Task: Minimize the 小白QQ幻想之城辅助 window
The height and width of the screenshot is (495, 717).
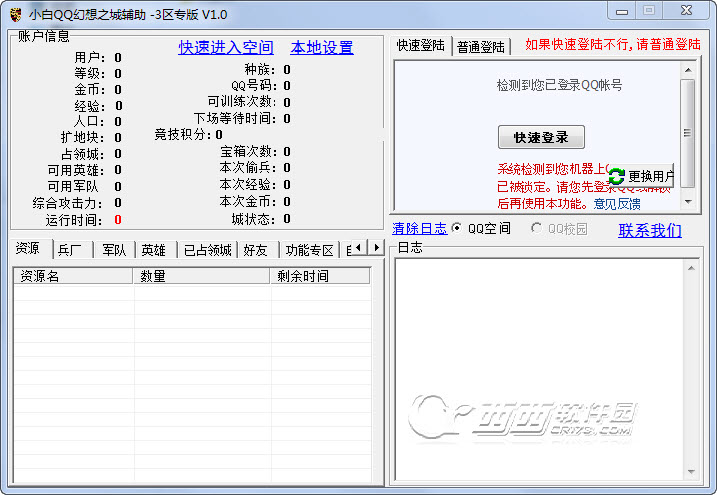Action: (622, 11)
